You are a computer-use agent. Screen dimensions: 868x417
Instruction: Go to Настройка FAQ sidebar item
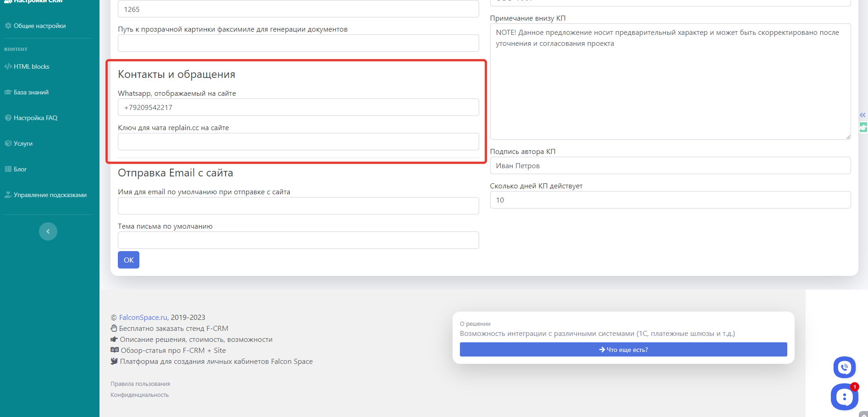(x=35, y=118)
